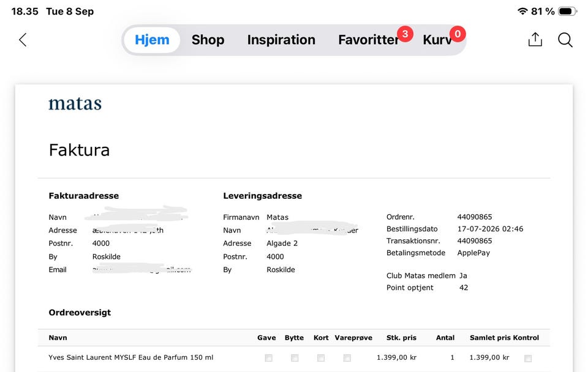Click Yves Saint Laurent MYSLF product name
Screen dimensions: 588x372
[x=131, y=357]
